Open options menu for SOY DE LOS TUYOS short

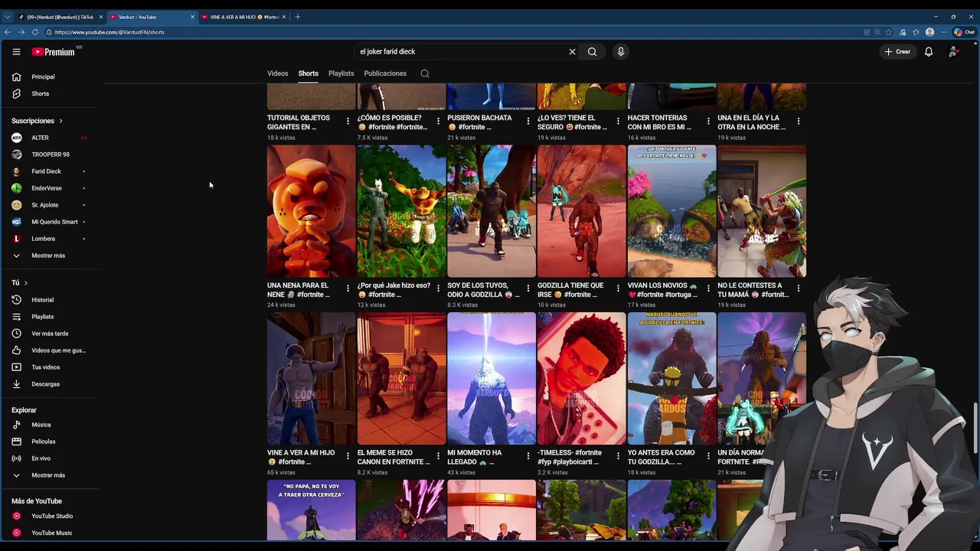click(x=528, y=289)
